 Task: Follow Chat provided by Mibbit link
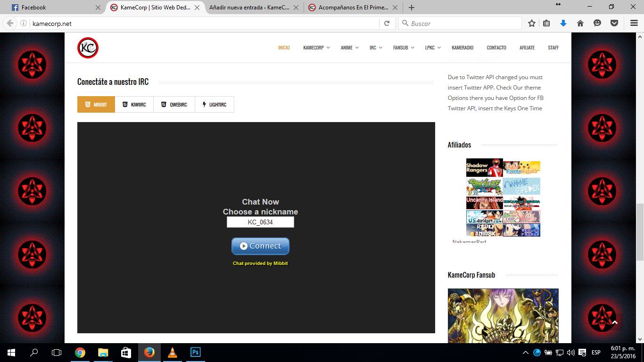(260, 263)
